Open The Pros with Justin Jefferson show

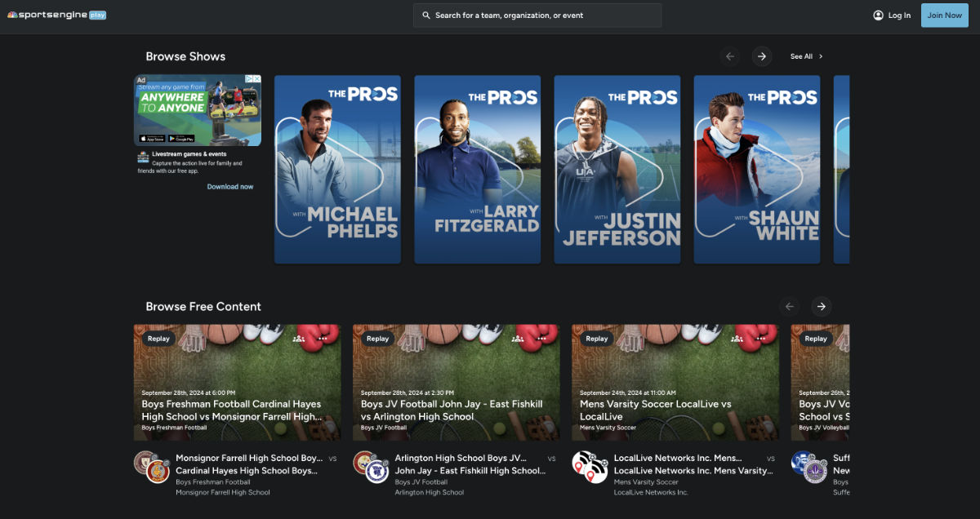617,170
